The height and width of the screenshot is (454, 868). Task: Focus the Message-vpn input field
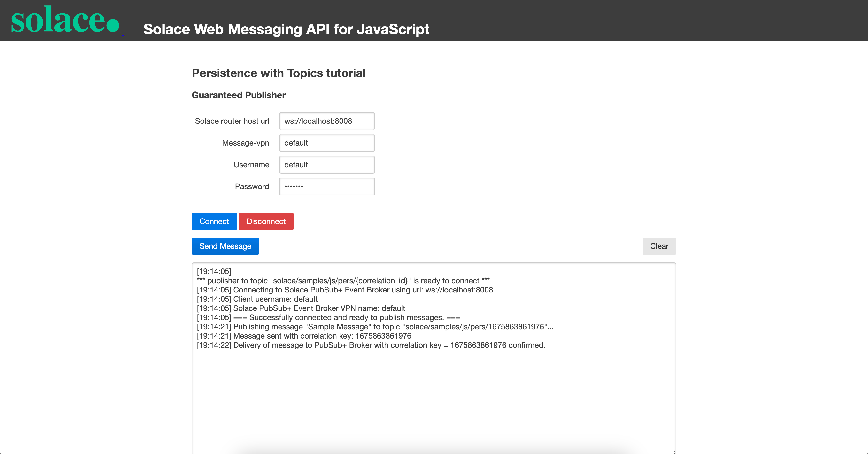326,143
